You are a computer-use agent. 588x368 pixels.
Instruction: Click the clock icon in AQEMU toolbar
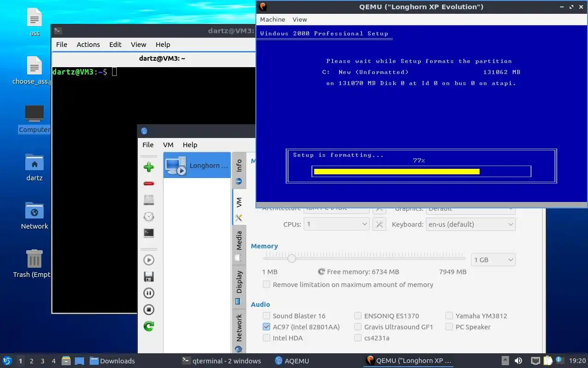(148, 217)
